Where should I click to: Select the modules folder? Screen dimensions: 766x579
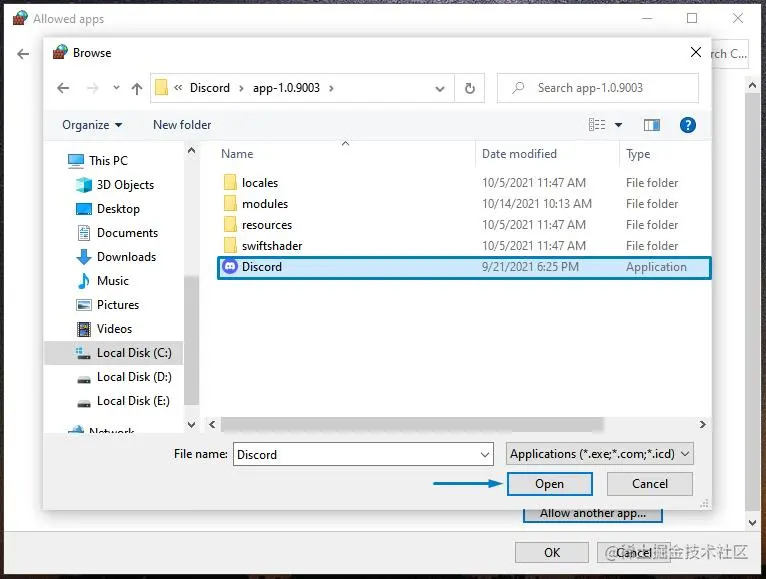pos(464,204)
